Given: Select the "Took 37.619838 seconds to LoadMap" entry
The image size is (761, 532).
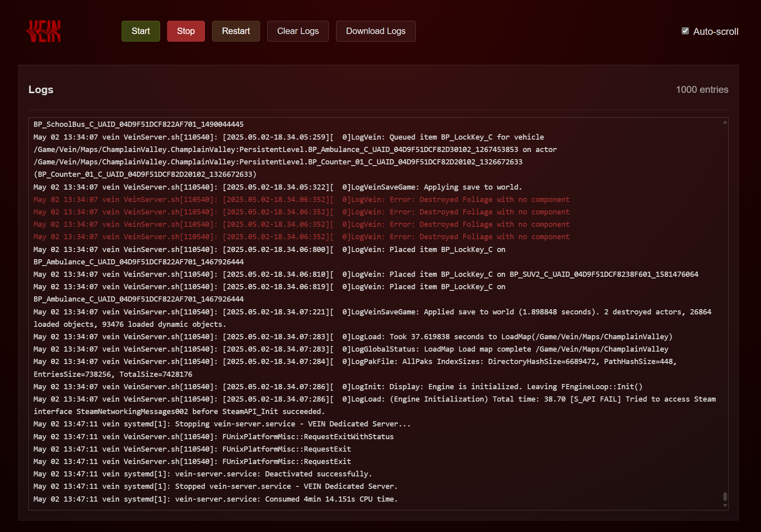Looking at the screenshot, I should click(x=353, y=336).
